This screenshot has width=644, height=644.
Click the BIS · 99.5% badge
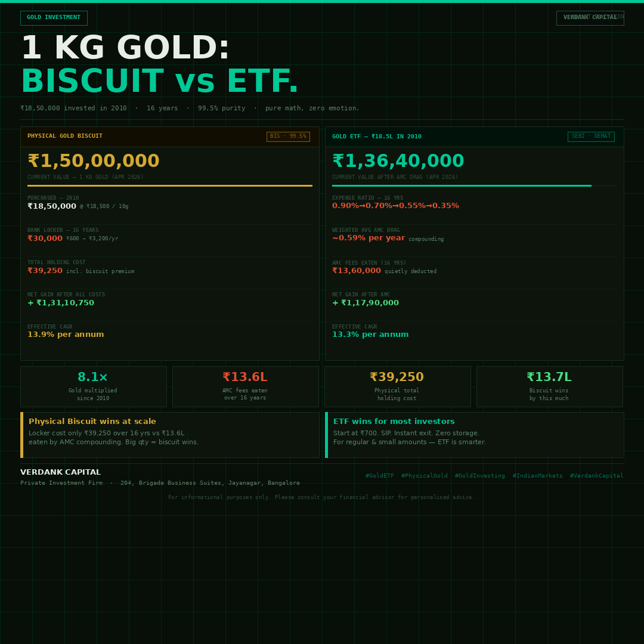tap(288, 137)
